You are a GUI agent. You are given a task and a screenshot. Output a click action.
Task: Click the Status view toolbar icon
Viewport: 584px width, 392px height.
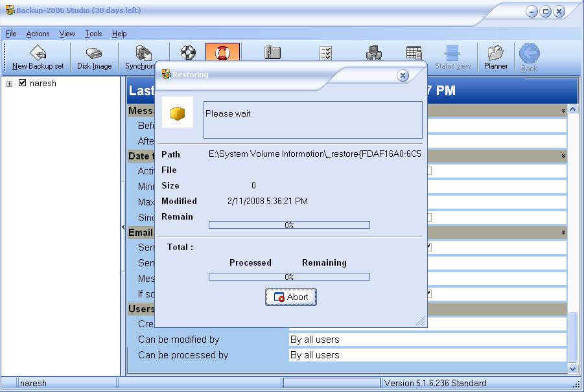pos(452,53)
